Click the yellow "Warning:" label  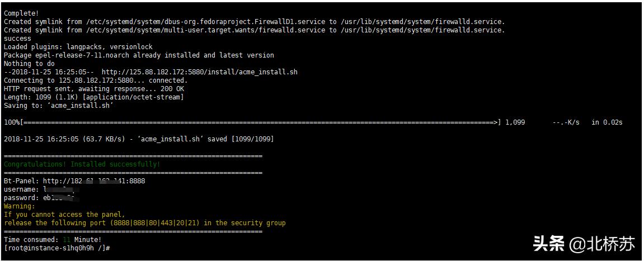point(19,206)
